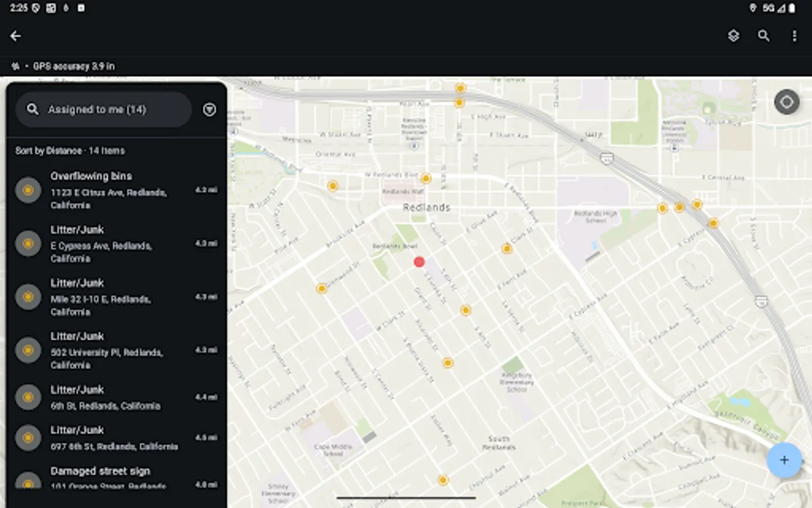Open the filter for assigned tasks
The height and width of the screenshot is (508, 812).
[209, 110]
